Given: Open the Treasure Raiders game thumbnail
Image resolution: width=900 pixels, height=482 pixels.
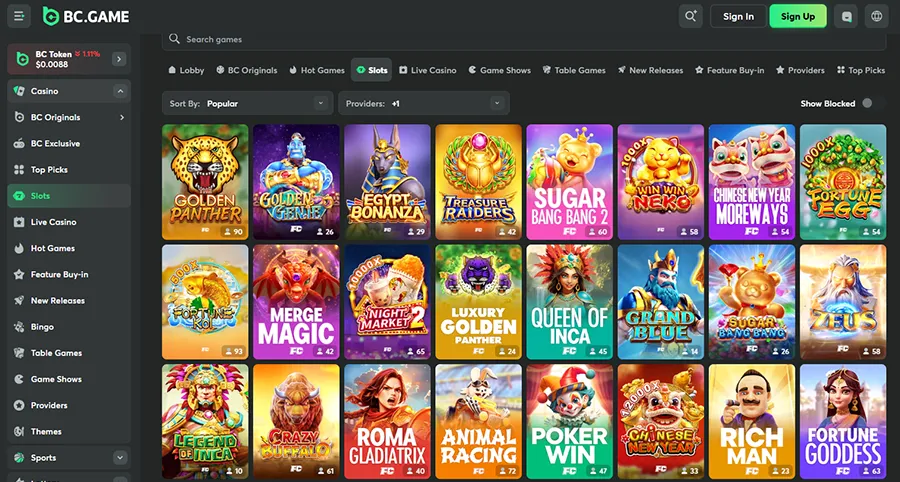Looking at the screenshot, I should click(x=479, y=182).
